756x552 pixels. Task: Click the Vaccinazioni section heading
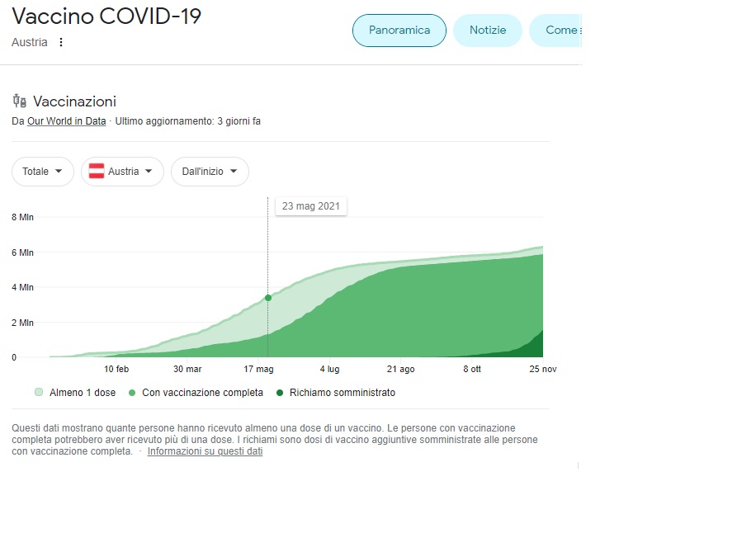coord(75,101)
